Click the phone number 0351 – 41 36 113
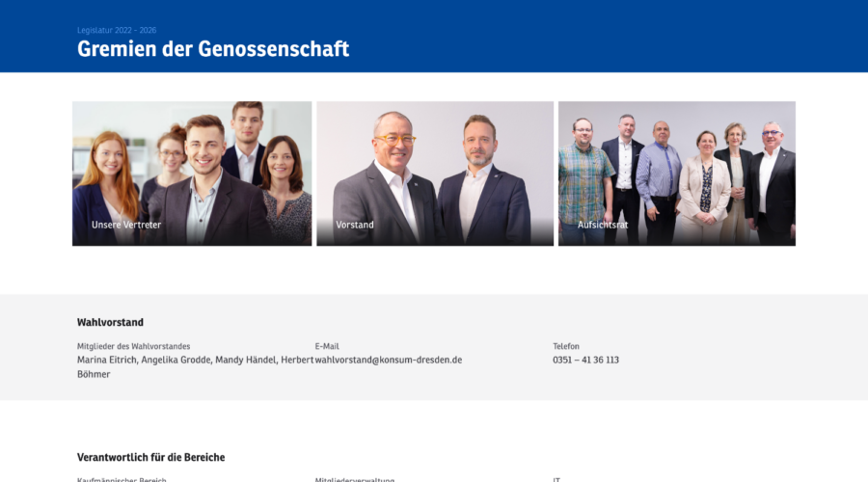 coord(585,360)
